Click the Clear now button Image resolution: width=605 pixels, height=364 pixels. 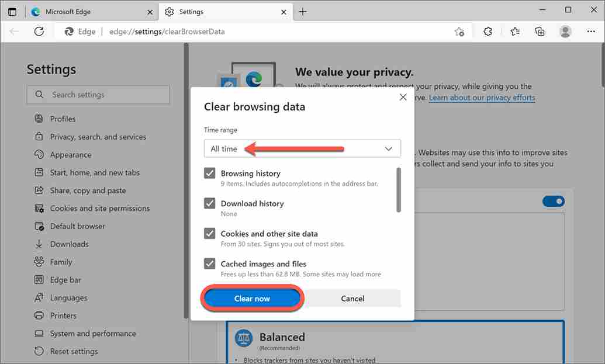252,299
